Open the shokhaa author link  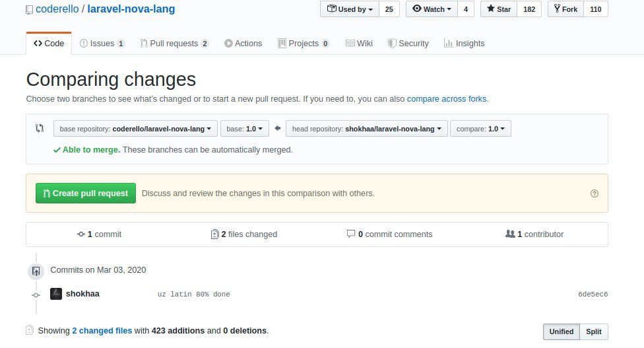pyautogui.click(x=82, y=294)
